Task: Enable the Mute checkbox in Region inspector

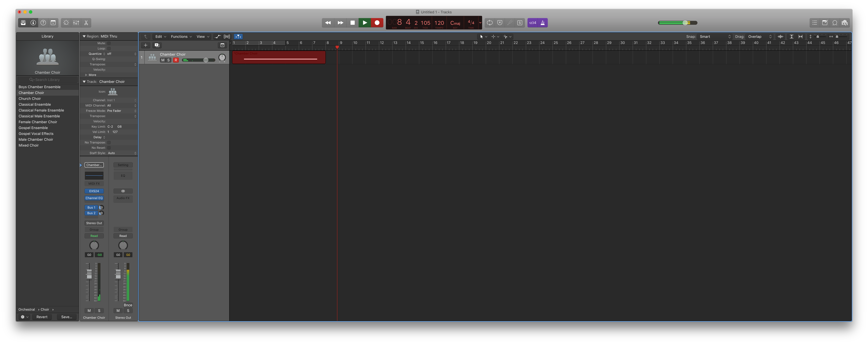Action: coord(109,43)
